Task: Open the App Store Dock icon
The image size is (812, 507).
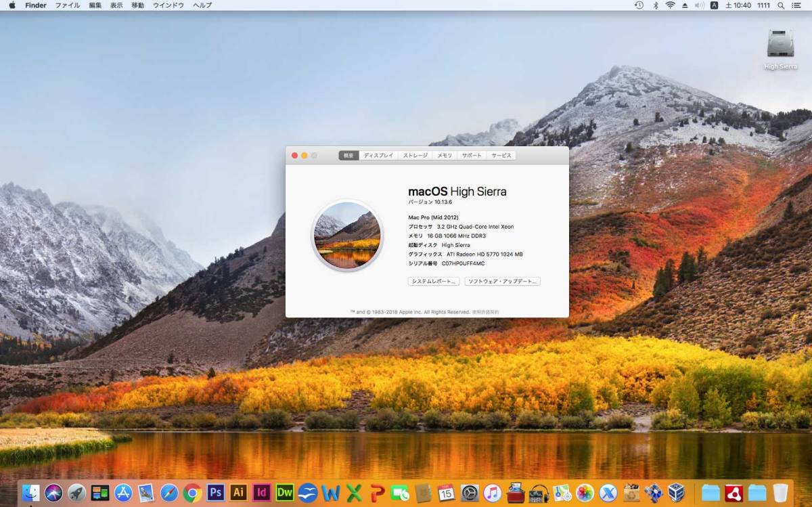Action: [122, 493]
